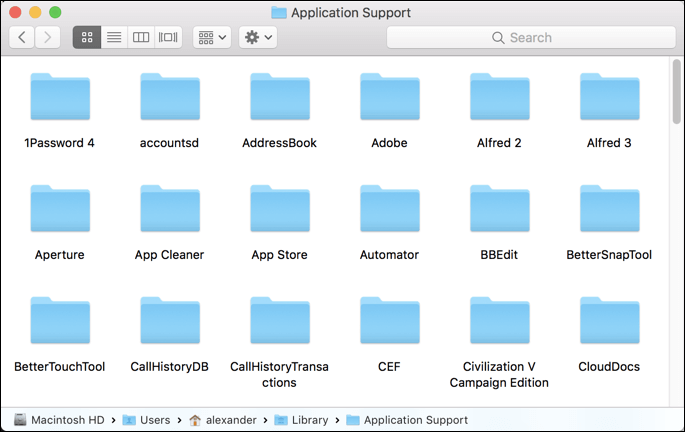Image resolution: width=685 pixels, height=432 pixels.
Task: Click Users in the path bar
Action: pos(146,420)
